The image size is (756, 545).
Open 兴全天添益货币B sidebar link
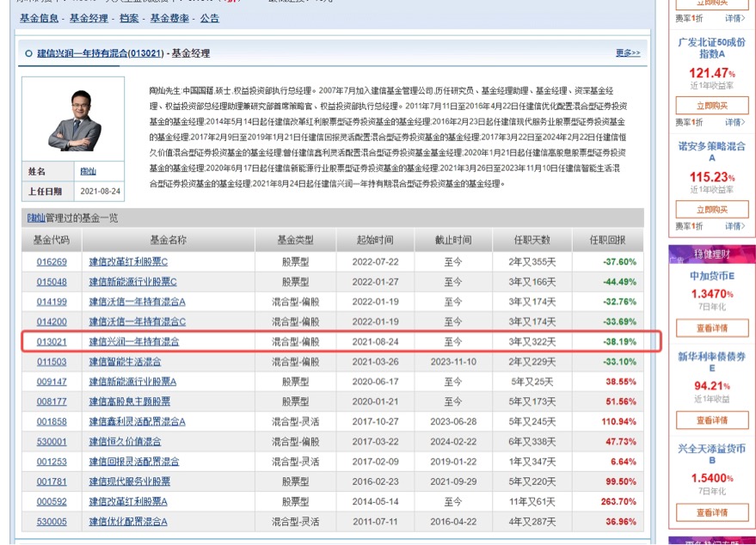tap(711, 454)
